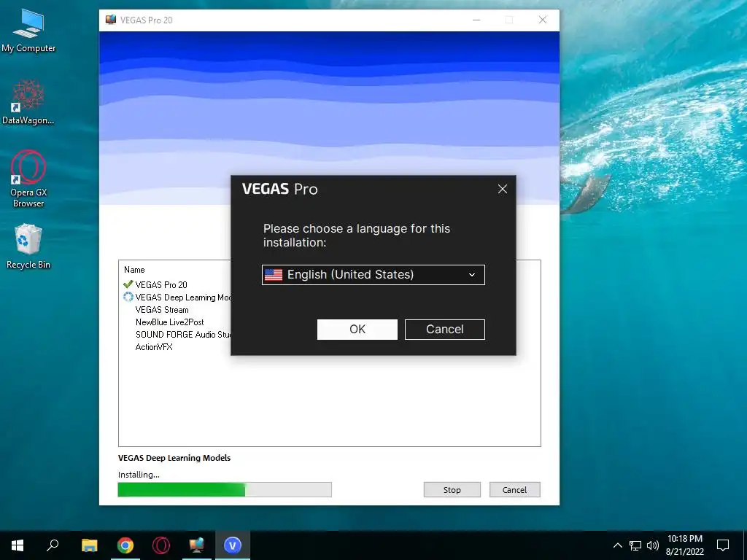
Task: Select the NewBlue Live2Post list row
Action: [x=169, y=322]
